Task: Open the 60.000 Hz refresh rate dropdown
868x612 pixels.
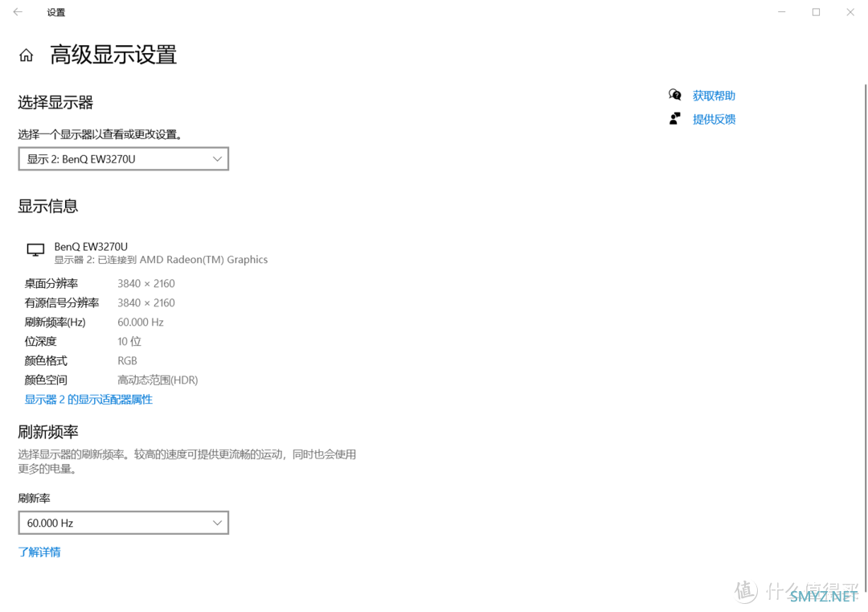Action: [124, 523]
